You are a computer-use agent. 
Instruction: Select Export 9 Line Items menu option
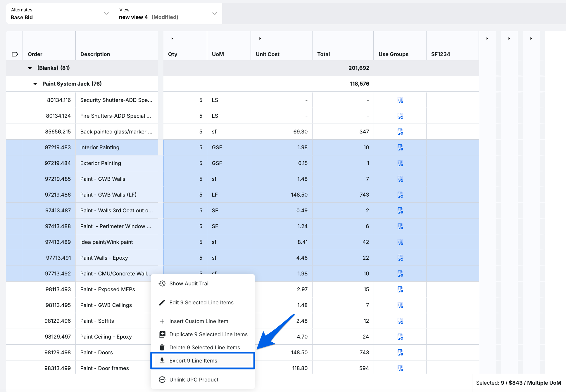click(x=193, y=361)
